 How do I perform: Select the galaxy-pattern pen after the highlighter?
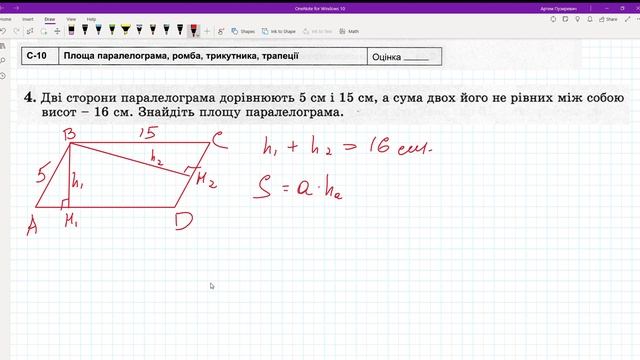(x=139, y=30)
